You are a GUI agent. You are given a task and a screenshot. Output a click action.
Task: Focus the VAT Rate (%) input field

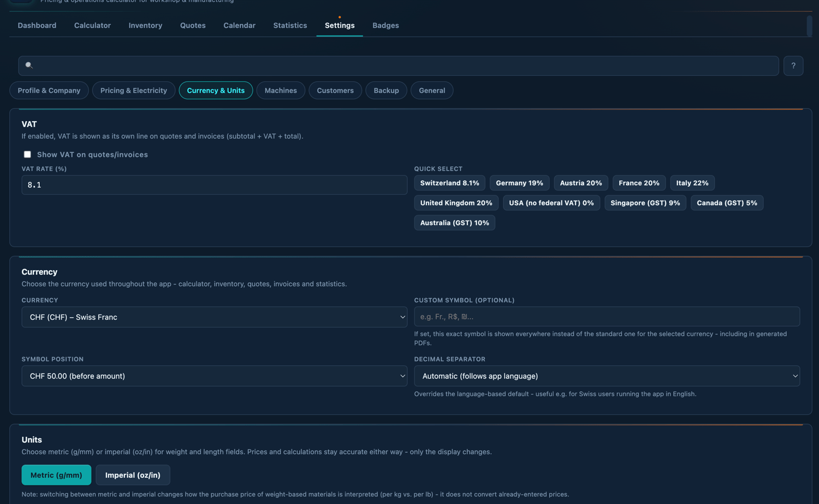(x=215, y=185)
